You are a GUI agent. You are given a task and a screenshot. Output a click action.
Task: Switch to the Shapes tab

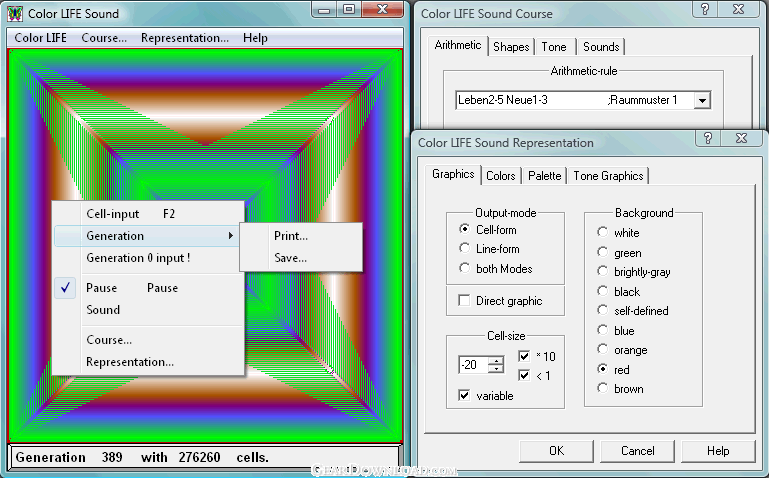(x=511, y=47)
